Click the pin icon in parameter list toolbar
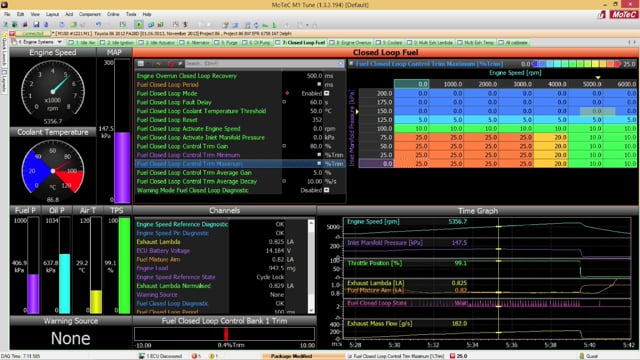This screenshot has width=640, height=360. point(180,64)
